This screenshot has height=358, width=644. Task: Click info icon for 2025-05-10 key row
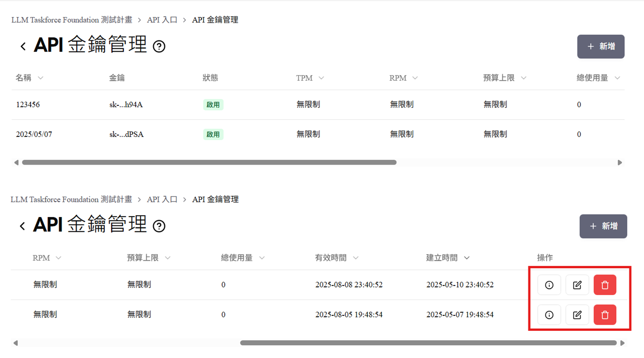(x=549, y=285)
